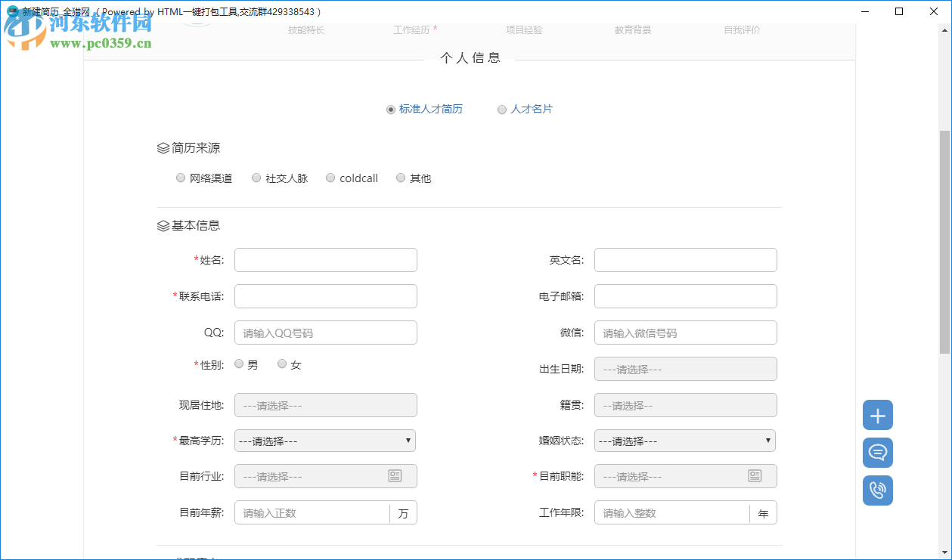952x560 pixels.
Task: Click the 工作经历 required section link
Action: 411,30
